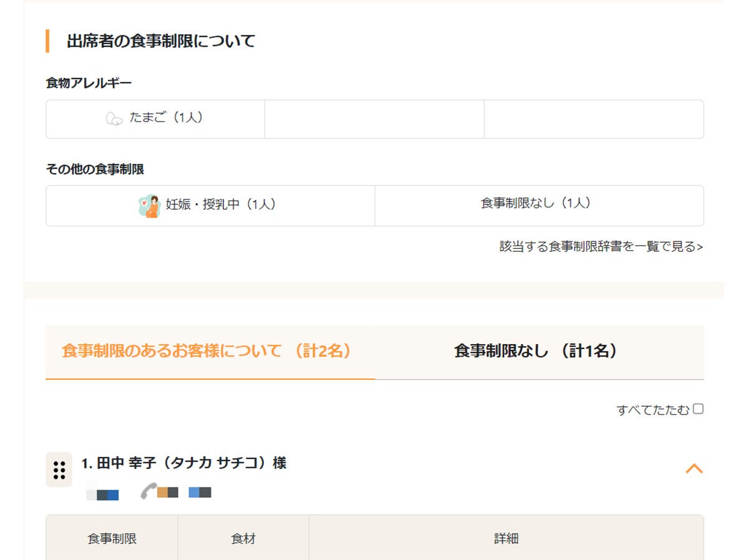Select the egg allergy icon
747x560 pixels.
[114, 119]
